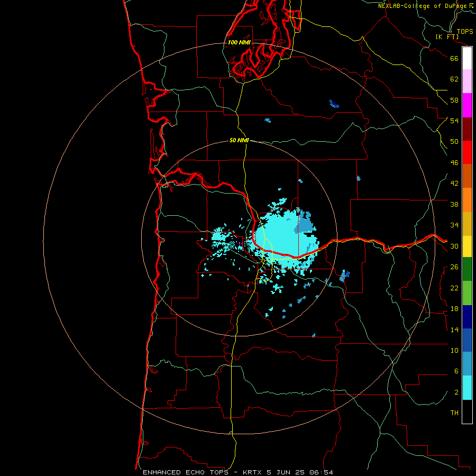Click the medium blue legend swatch
The width and height of the screenshot is (476, 476).
(x=467, y=340)
